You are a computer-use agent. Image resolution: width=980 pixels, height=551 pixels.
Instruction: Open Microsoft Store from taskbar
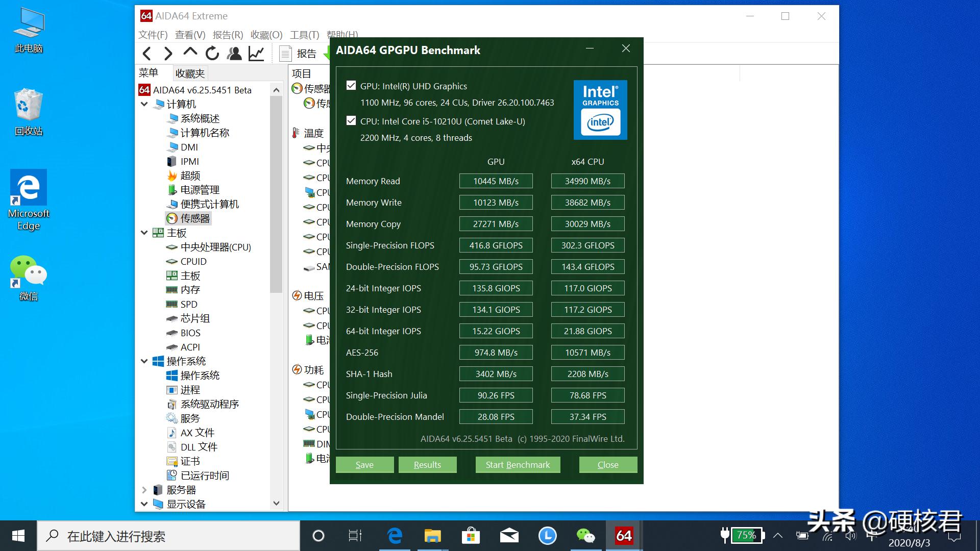[471, 536]
